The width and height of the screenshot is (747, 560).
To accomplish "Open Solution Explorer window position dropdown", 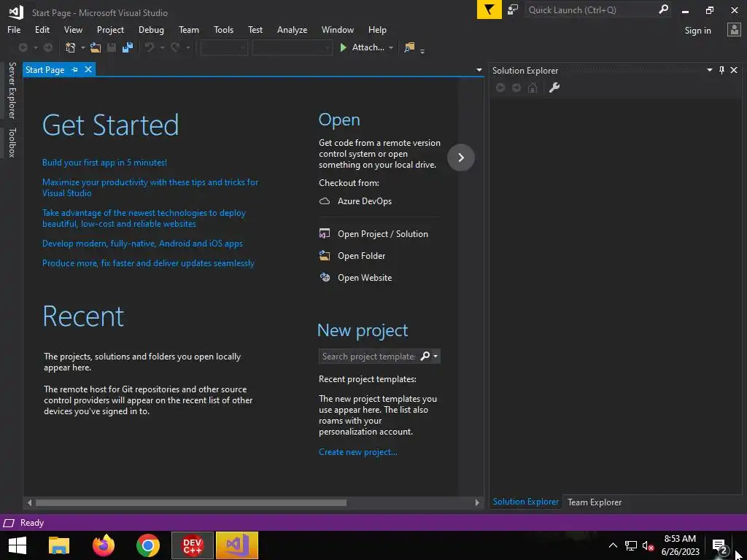I will click(x=709, y=70).
